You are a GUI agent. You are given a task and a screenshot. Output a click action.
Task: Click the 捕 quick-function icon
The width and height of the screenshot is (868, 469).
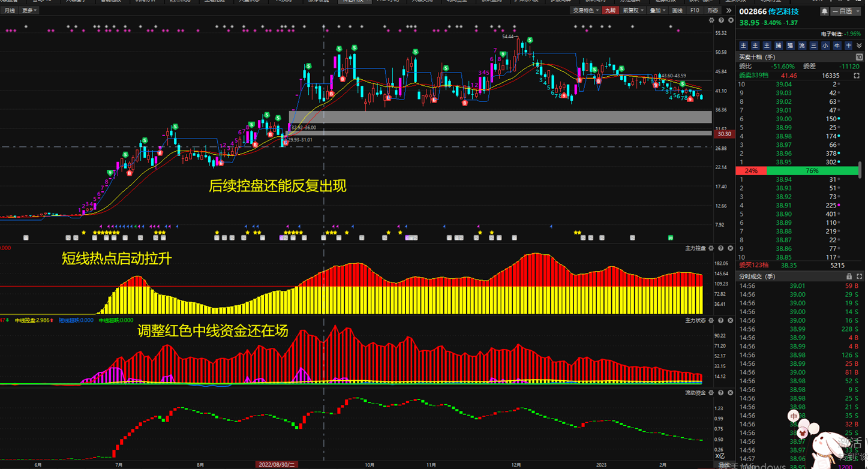point(779,46)
